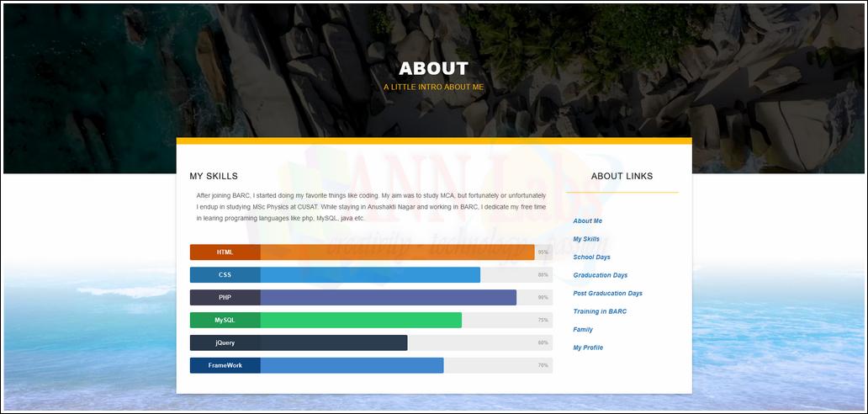Click the orange HTML skill label

pyautogui.click(x=225, y=252)
